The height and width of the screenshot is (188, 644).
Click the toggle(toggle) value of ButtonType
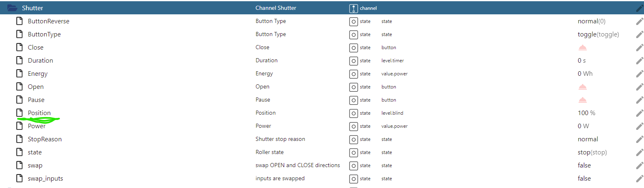pos(598,34)
